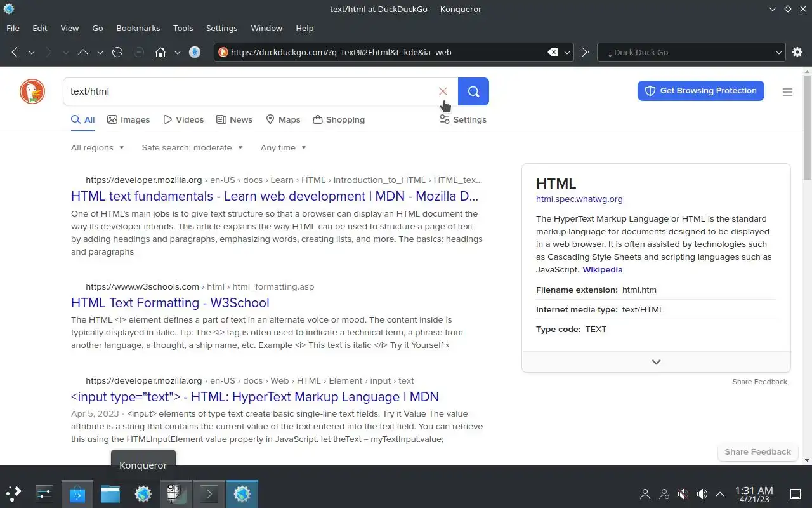Click Share Feedback link under infobox
812x508 pixels.
pos(760,382)
